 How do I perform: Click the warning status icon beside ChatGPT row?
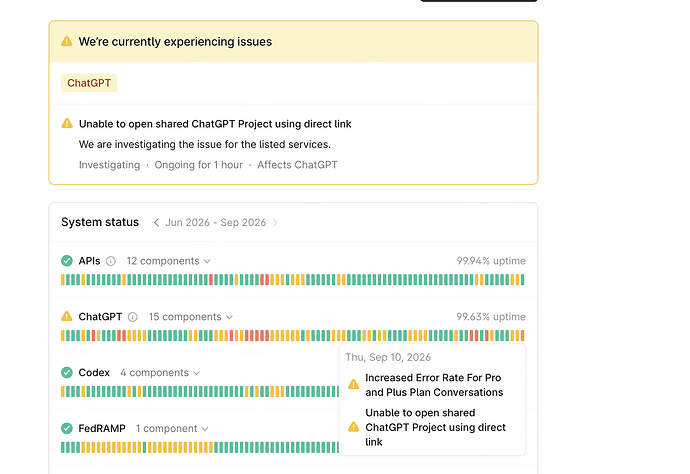(66, 316)
